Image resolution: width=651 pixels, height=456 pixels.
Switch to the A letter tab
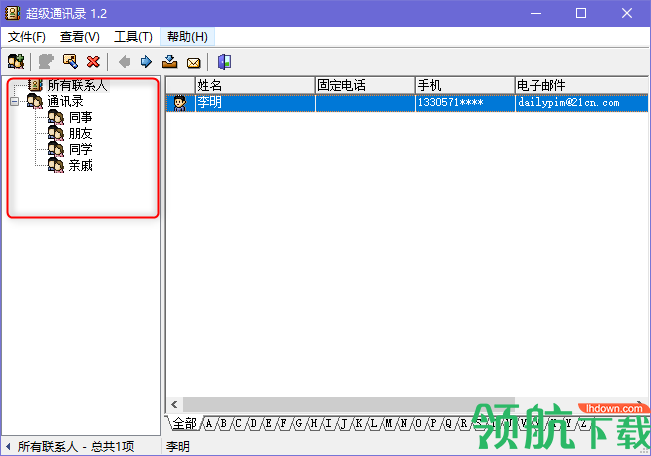pyautogui.click(x=209, y=424)
